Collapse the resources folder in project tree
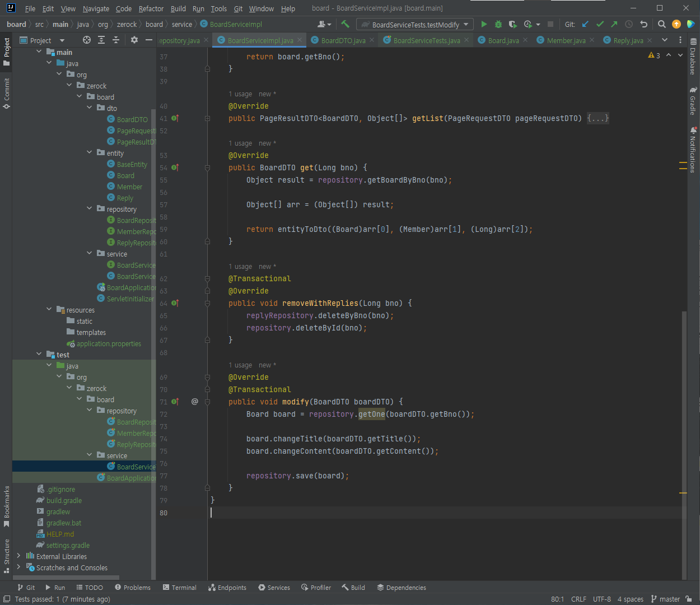 [49, 309]
